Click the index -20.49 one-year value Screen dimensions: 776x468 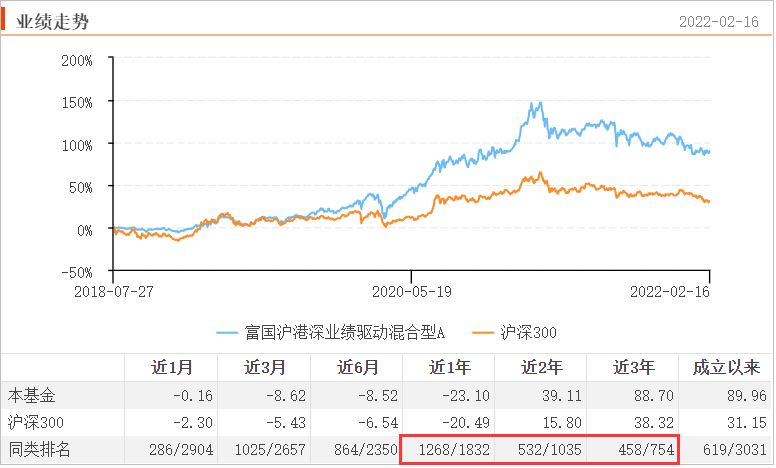[x=466, y=422]
